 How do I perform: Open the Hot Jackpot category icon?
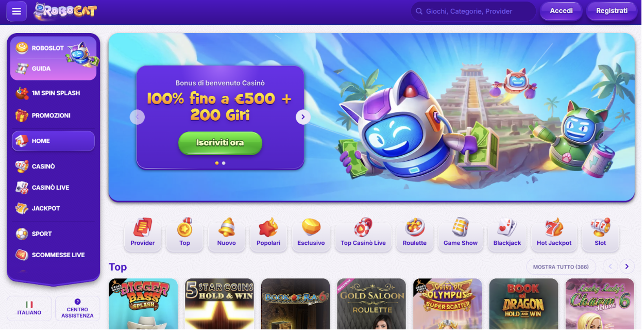(554, 233)
